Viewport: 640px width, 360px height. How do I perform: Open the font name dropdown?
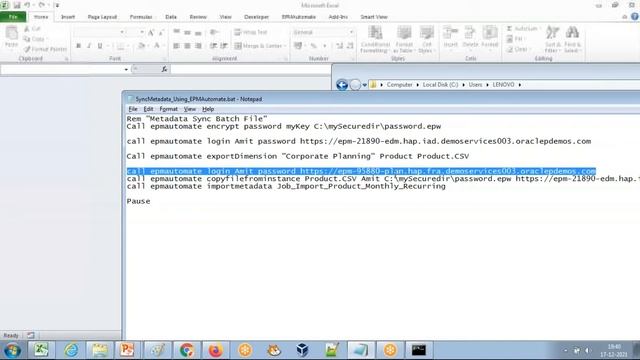tap(122, 32)
